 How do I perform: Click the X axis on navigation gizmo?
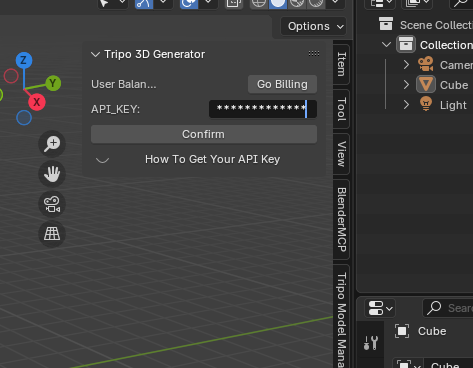pos(37,102)
